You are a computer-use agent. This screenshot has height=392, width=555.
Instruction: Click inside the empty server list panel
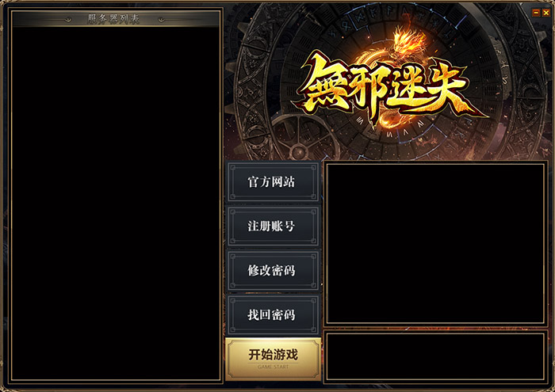click(116, 204)
